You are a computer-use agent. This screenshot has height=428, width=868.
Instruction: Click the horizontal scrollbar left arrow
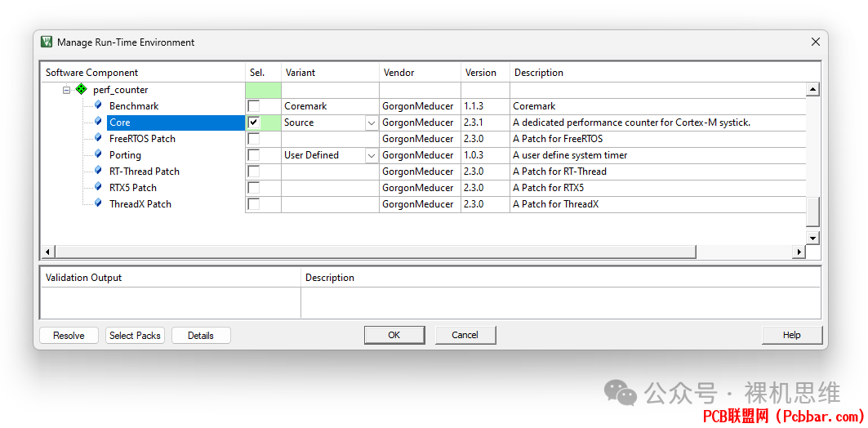point(47,252)
